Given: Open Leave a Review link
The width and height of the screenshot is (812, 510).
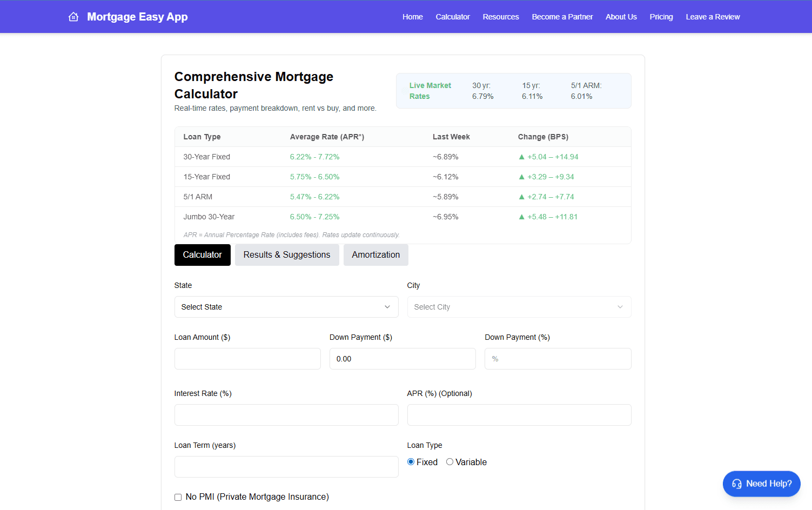Looking at the screenshot, I should click(713, 17).
